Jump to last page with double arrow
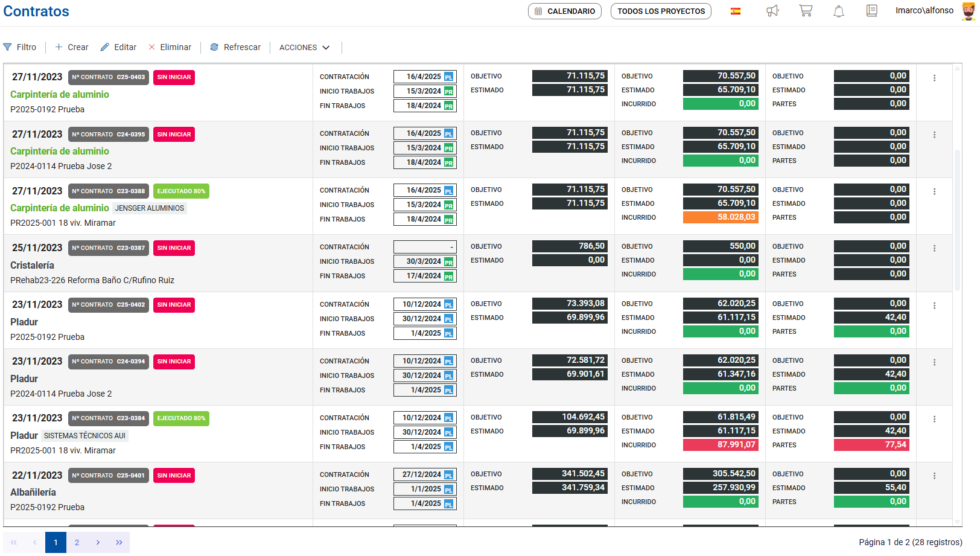Image resolution: width=980 pixels, height=556 pixels. pyautogui.click(x=119, y=542)
